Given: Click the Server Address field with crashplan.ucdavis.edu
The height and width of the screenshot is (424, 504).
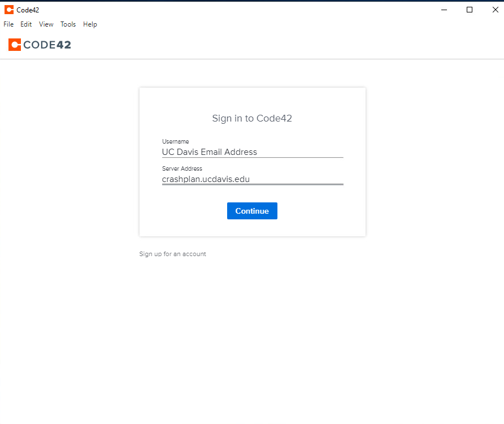Looking at the screenshot, I should click(252, 179).
